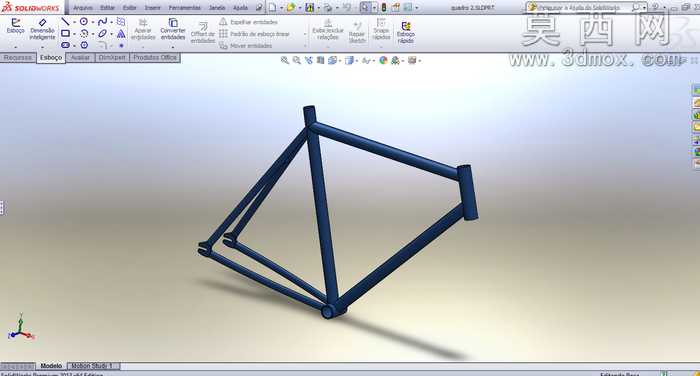Click the Rebuild traffic light icon

(383, 8)
